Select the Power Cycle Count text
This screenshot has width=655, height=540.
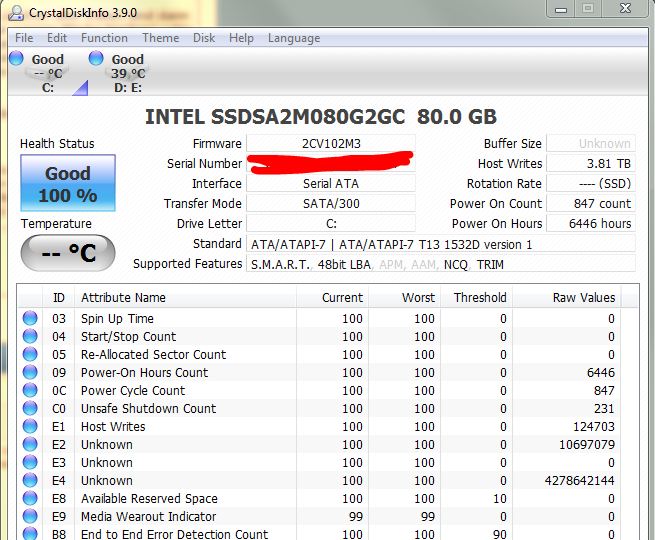133,390
